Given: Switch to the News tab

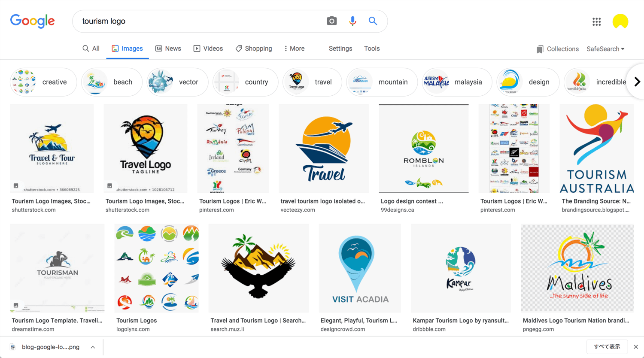Looking at the screenshot, I should [168, 49].
